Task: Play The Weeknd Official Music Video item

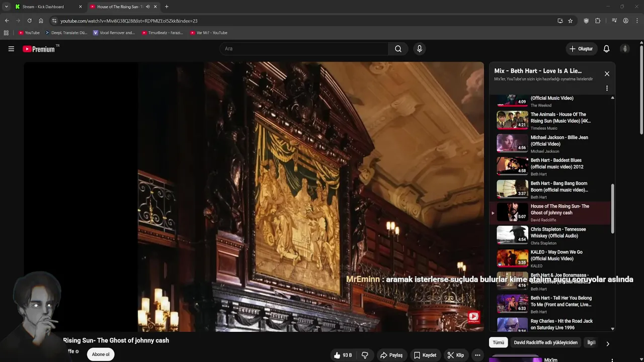Action: click(x=551, y=101)
